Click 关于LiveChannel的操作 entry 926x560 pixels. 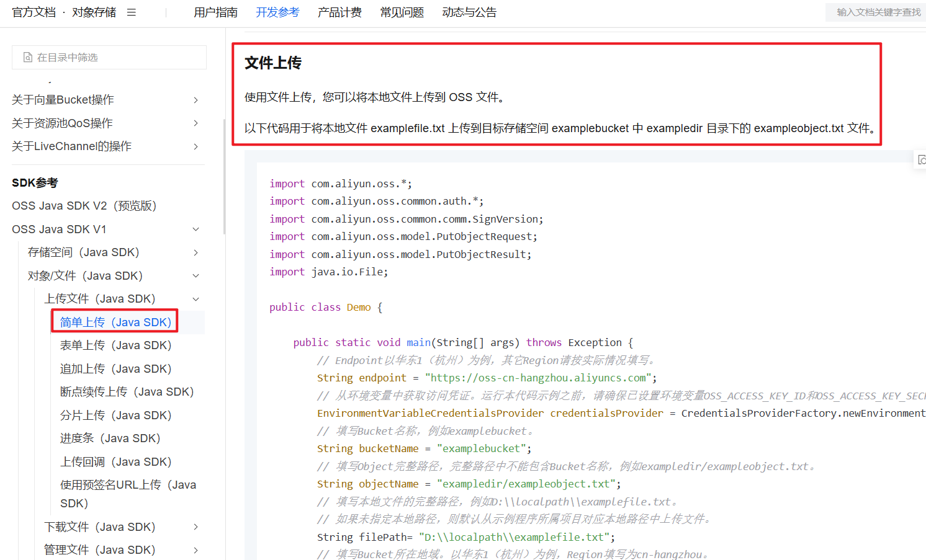(71, 146)
